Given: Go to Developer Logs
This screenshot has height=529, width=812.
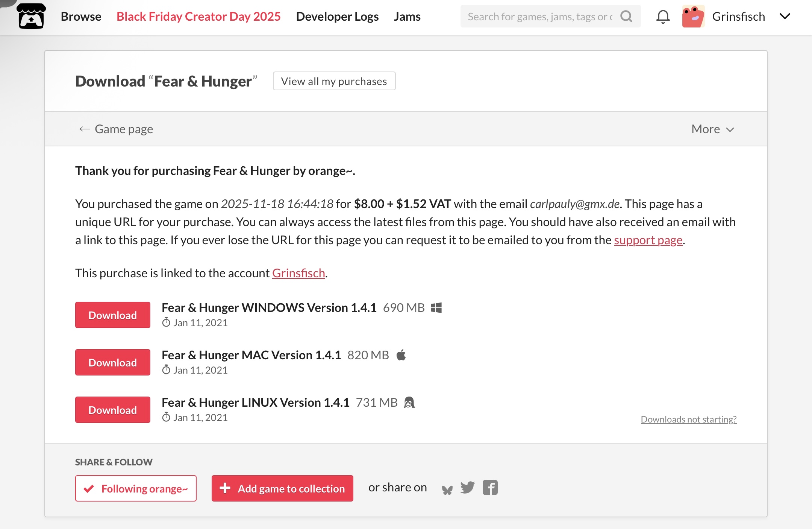Looking at the screenshot, I should coord(337,17).
